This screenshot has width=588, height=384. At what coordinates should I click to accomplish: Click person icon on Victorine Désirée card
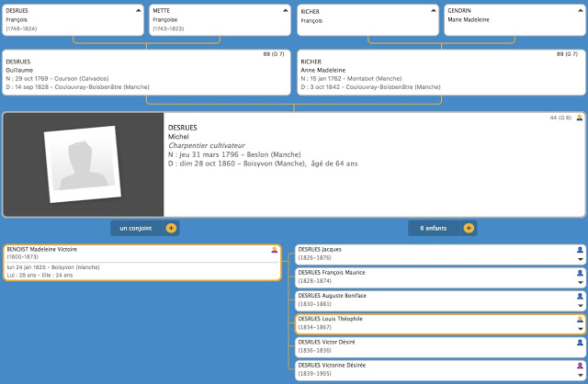pyautogui.click(x=579, y=366)
